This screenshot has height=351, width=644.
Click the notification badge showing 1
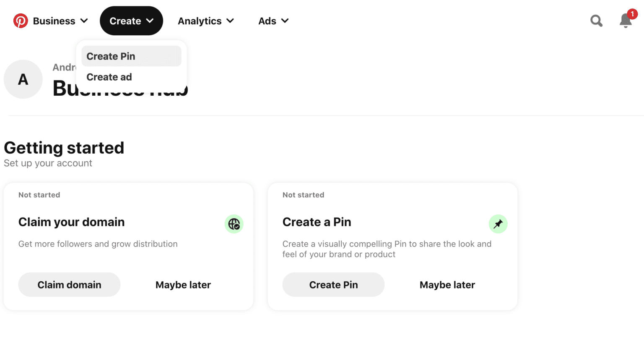point(632,13)
